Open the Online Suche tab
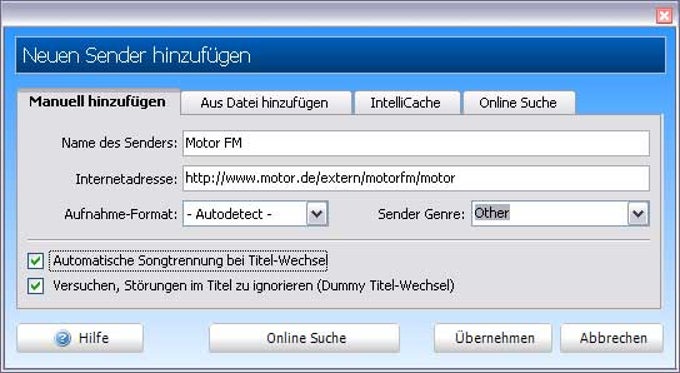The width and height of the screenshot is (680, 373). pyautogui.click(x=519, y=103)
